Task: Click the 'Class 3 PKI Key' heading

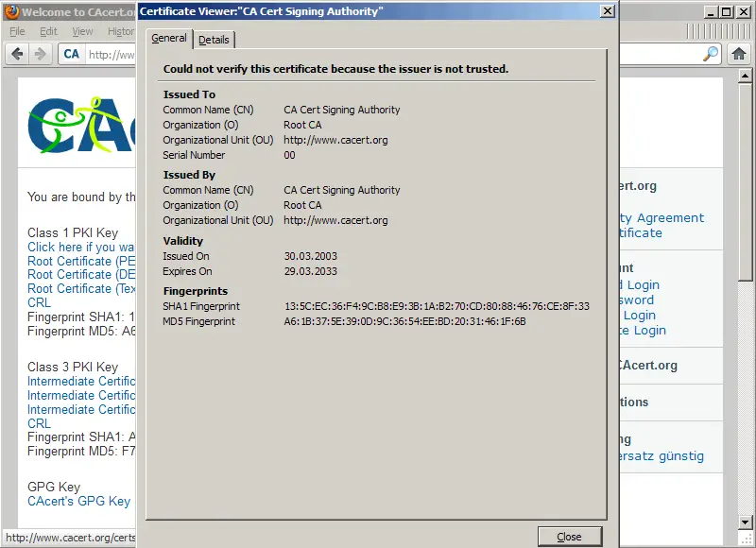Action: (73, 368)
